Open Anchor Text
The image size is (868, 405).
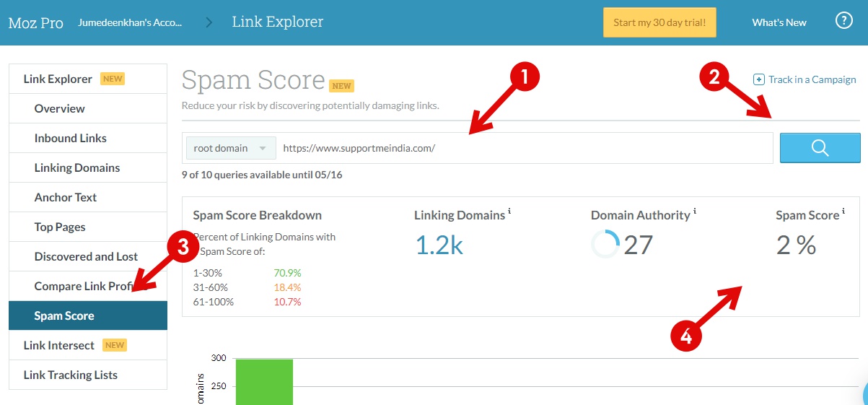point(88,197)
